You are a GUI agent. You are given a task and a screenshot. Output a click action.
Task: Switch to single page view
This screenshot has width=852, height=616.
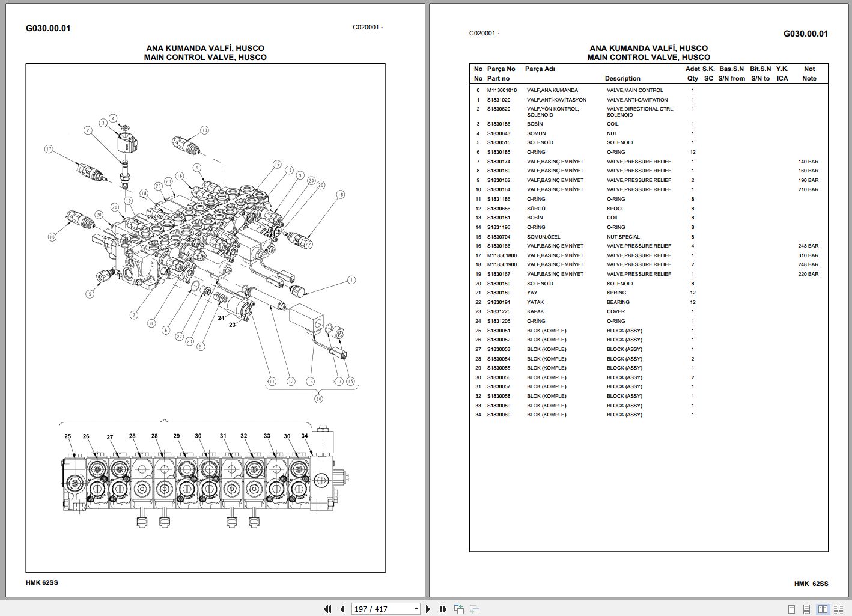tap(792, 609)
